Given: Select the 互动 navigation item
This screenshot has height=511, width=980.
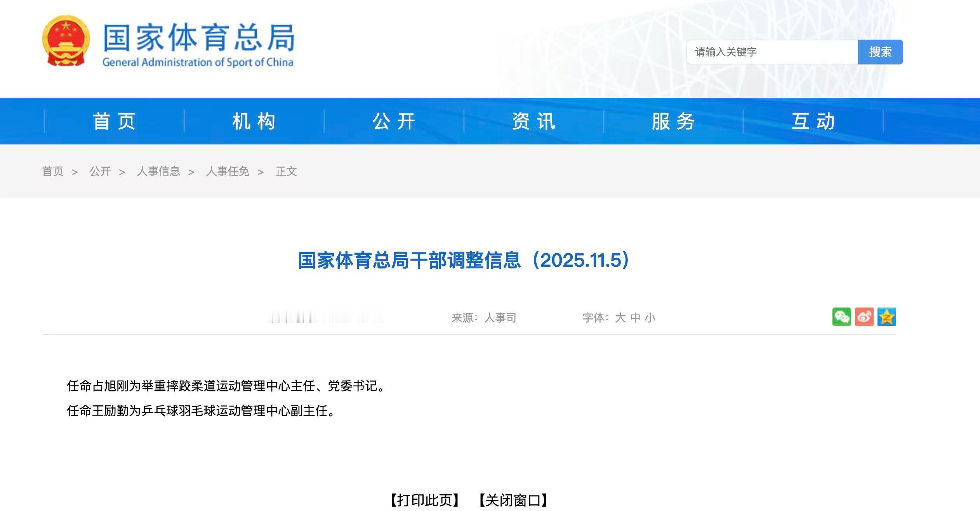Looking at the screenshot, I should (813, 121).
